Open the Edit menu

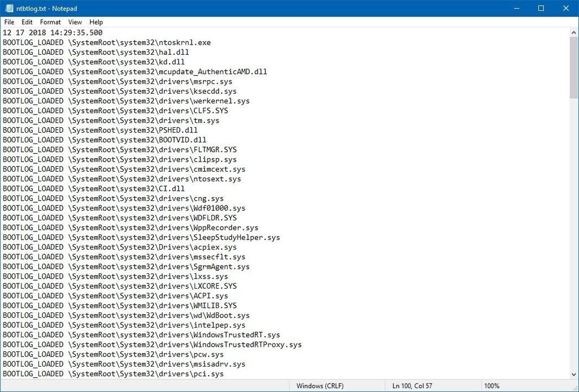click(x=27, y=22)
